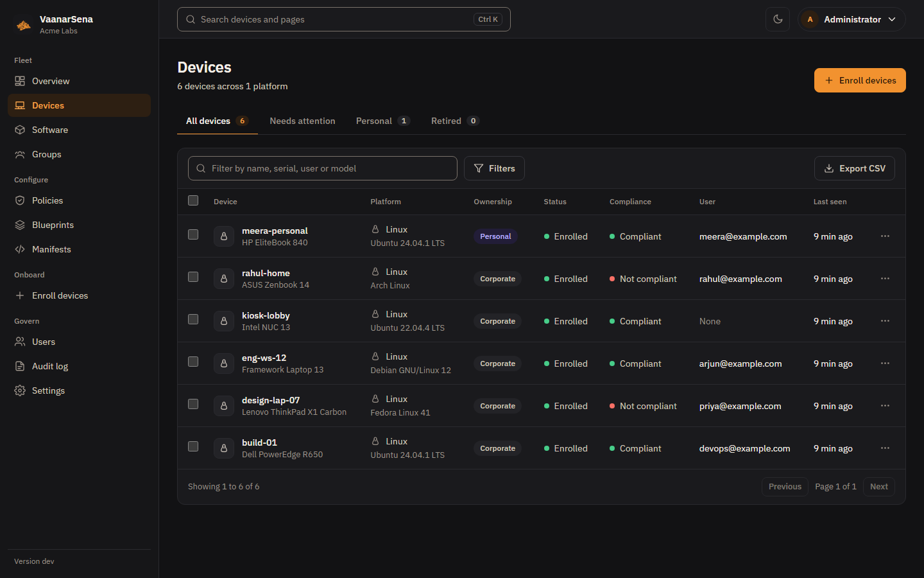Image resolution: width=924 pixels, height=578 pixels.
Task: Click the Previous page button
Action: [785, 487]
